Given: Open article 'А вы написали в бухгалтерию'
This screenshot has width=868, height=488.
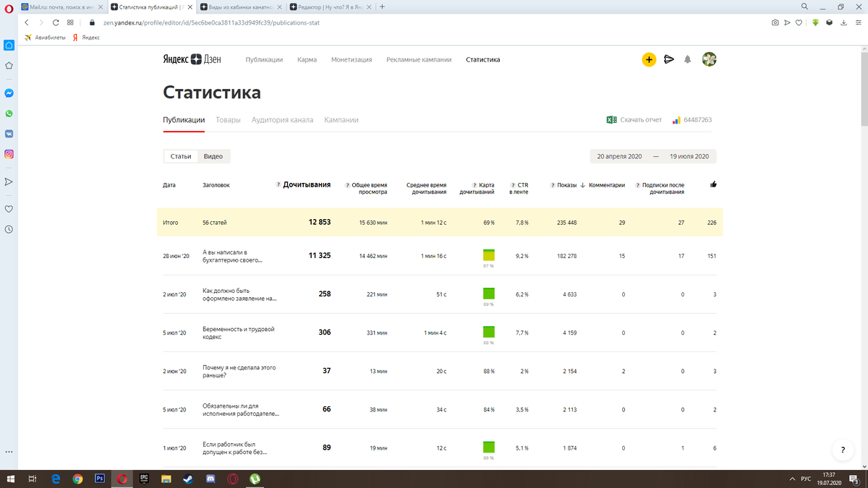Looking at the screenshot, I should [231, 256].
